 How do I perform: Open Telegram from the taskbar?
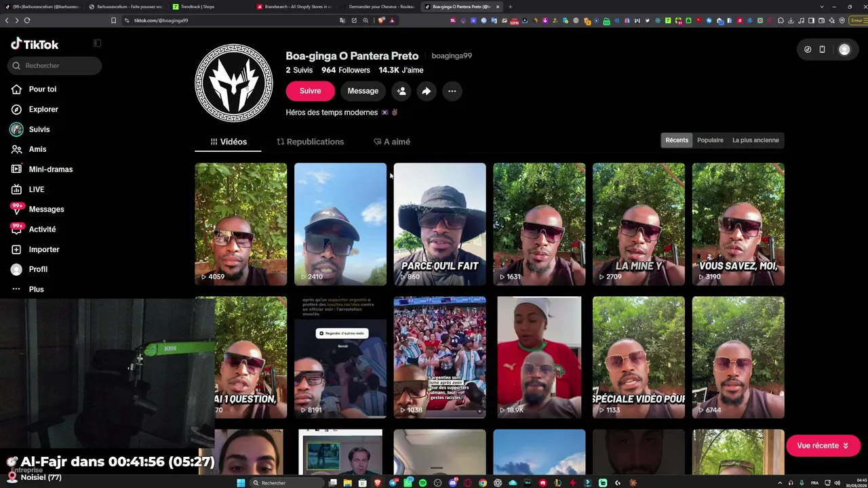click(x=393, y=483)
